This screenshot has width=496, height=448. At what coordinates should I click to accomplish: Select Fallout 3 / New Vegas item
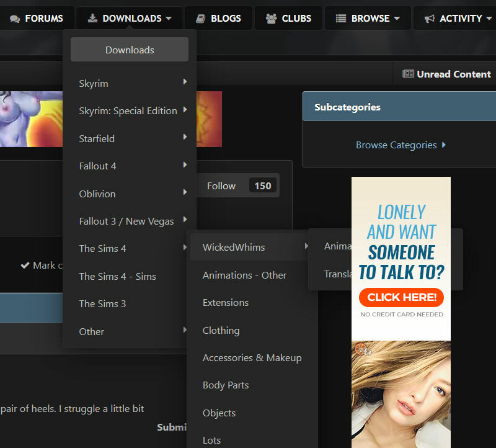pyautogui.click(x=126, y=222)
